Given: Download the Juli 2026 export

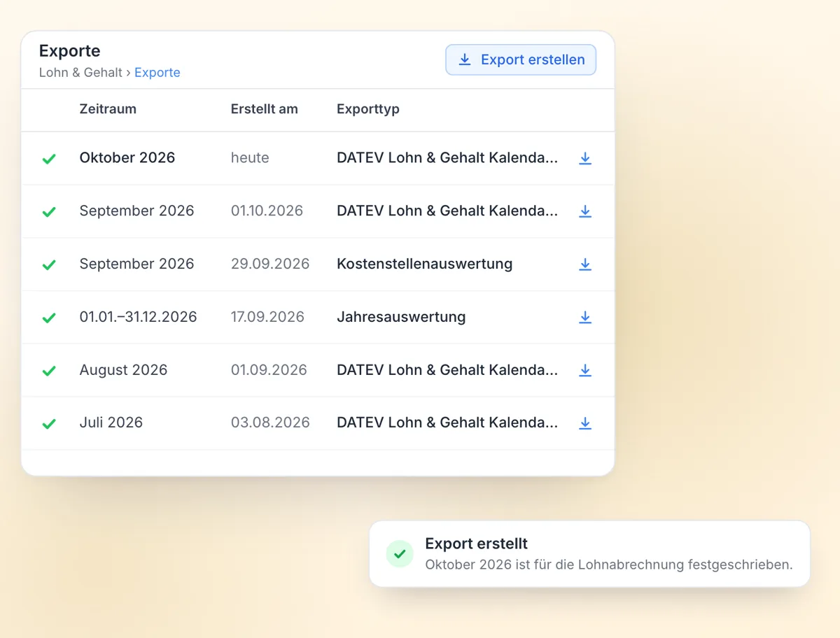Looking at the screenshot, I should (x=585, y=423).
